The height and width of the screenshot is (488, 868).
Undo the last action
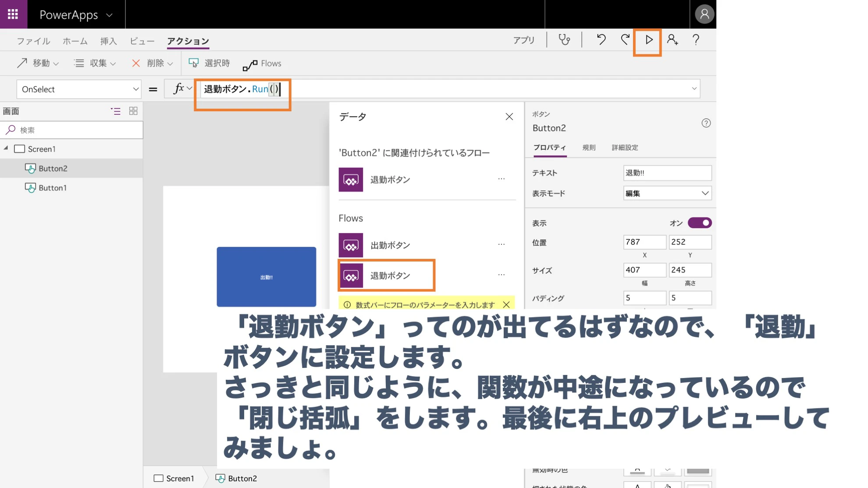coord(601,40)
